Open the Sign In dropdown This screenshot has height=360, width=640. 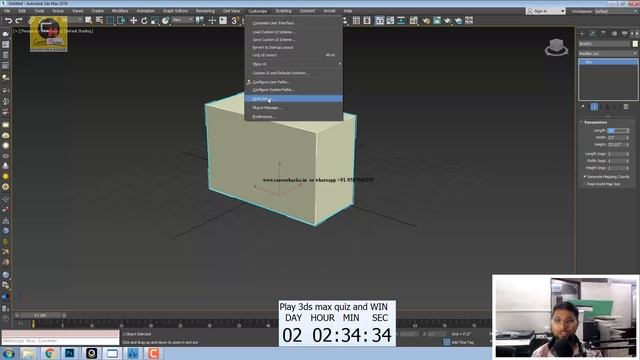[x=546, y=11]
